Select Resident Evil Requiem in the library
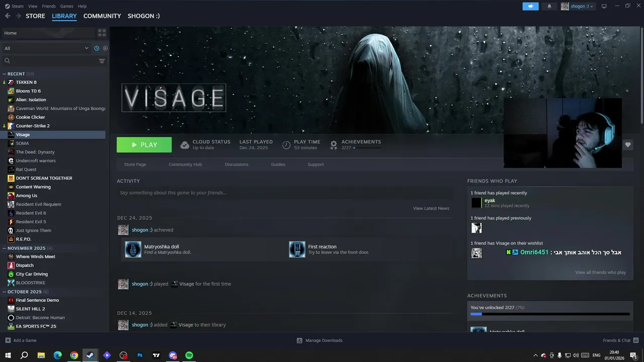Viewport: 644px width, 362px height. pos(38,204)
